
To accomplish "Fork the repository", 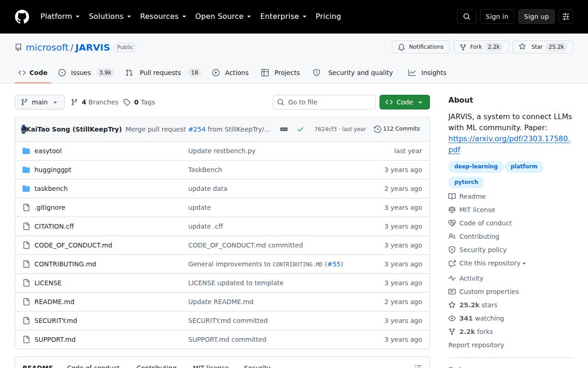I will pos(481,47).
